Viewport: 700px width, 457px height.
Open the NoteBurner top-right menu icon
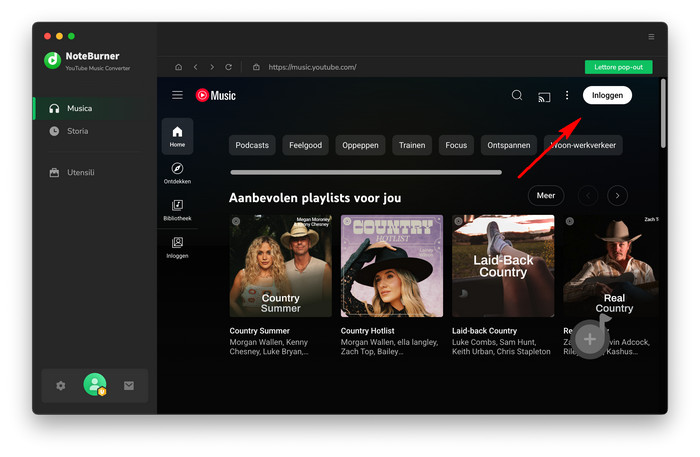point(651,37)
